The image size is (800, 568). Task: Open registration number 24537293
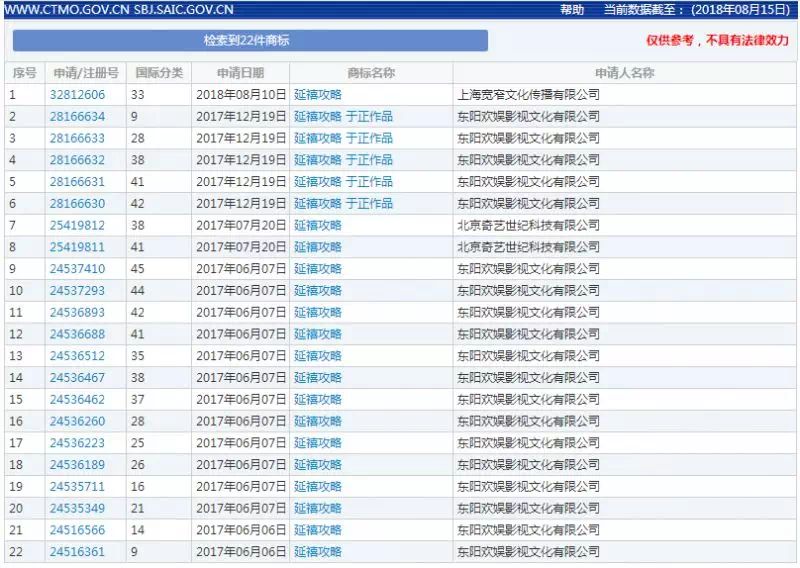pyautogui.click(x=77, y=290)
